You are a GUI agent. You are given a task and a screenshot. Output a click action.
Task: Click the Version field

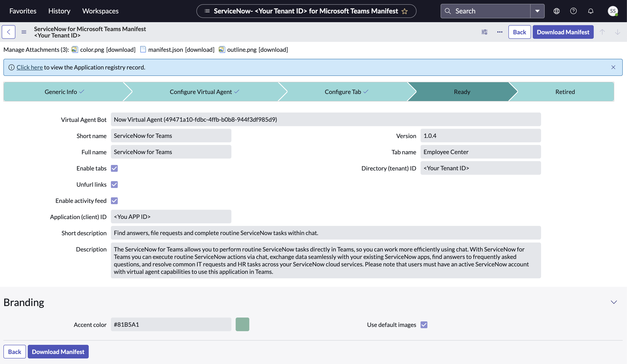481,136
